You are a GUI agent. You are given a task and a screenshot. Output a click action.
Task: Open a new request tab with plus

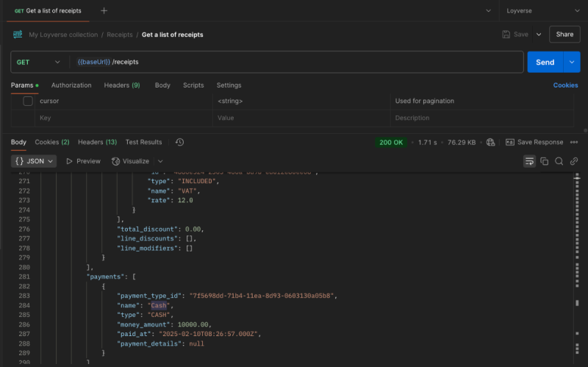coord(104,11)
